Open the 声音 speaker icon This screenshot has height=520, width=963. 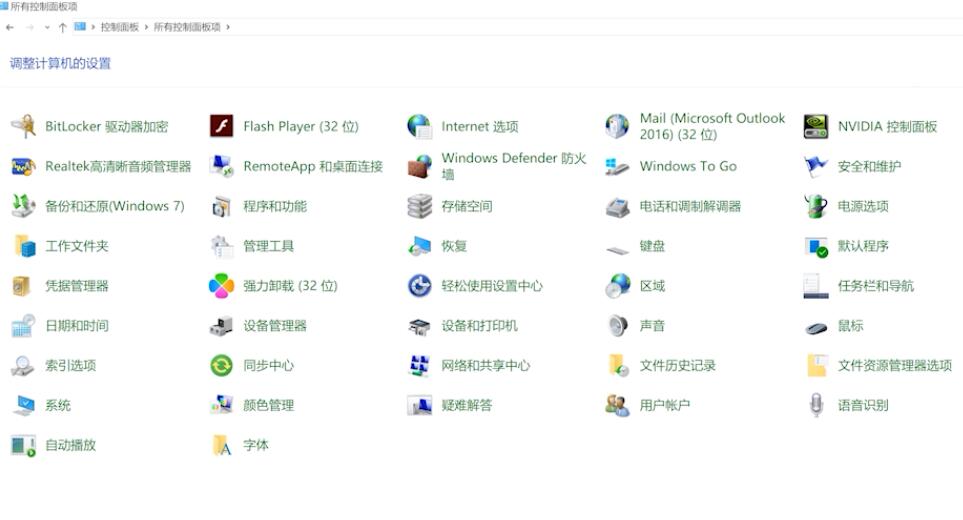(x=617, y=326)
